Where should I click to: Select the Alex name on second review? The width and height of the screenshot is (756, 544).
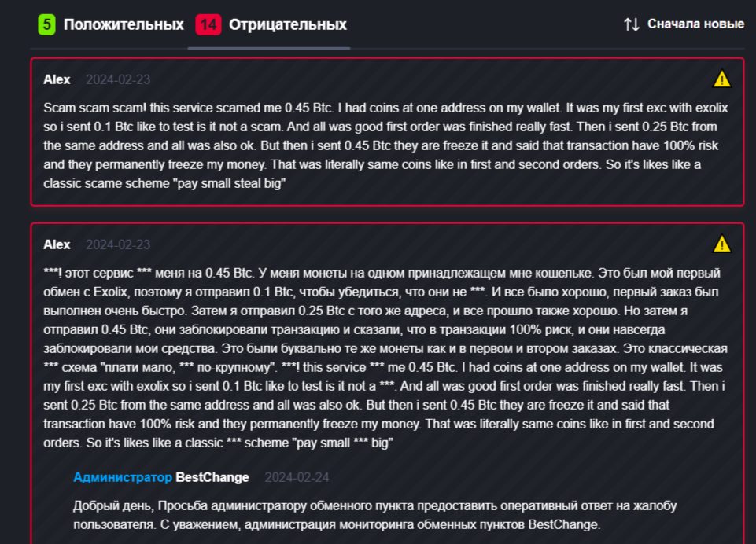57,244
